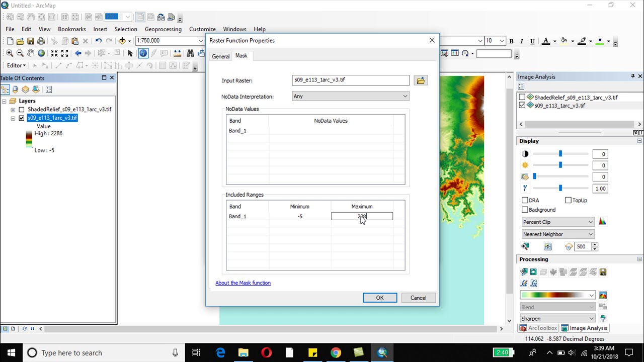644x362 pixels.
Task: Click the Export save icon in Processing
Action: pos(603,272)
